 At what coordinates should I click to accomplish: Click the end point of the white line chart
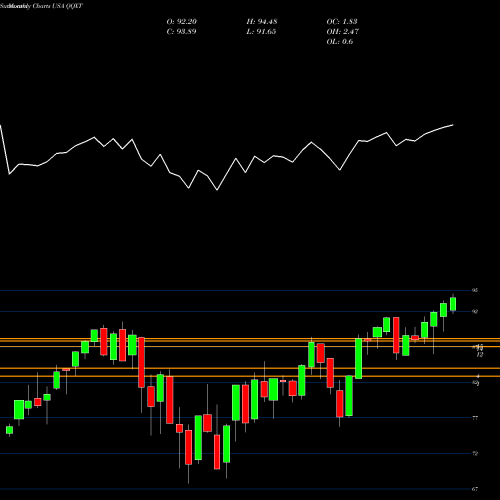pos(453,125)
